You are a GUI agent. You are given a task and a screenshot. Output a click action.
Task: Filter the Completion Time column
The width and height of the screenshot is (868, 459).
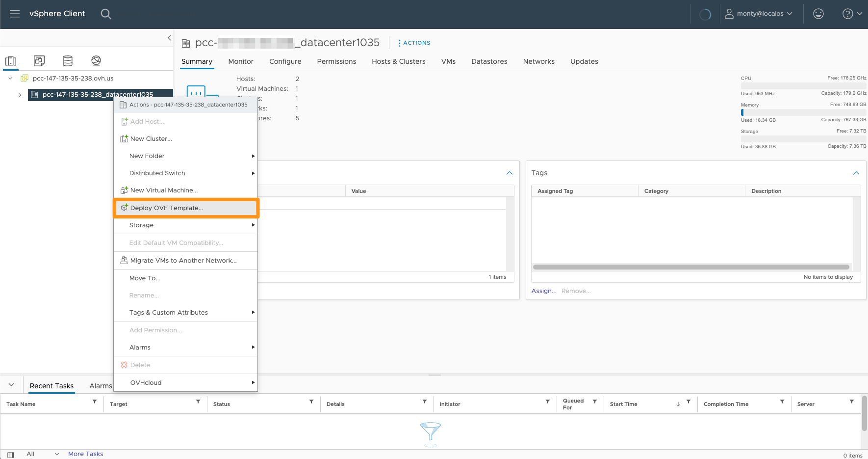coord(782,402)
